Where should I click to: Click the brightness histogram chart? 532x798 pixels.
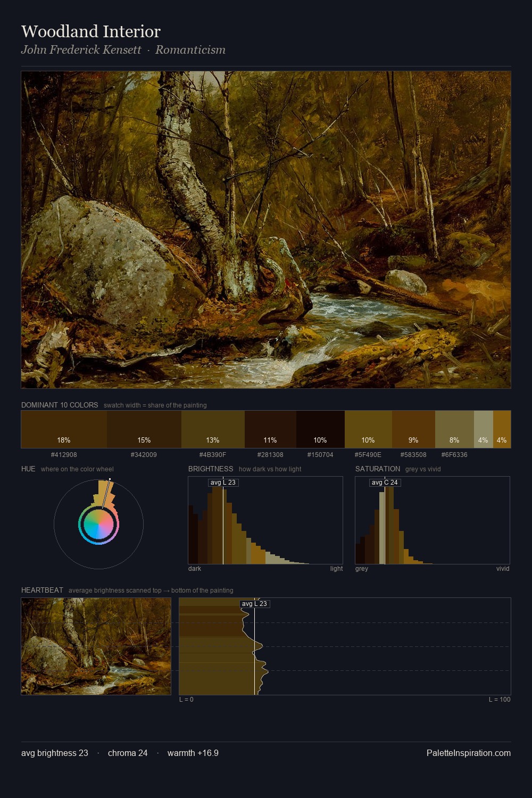click(x=265, y=520)
